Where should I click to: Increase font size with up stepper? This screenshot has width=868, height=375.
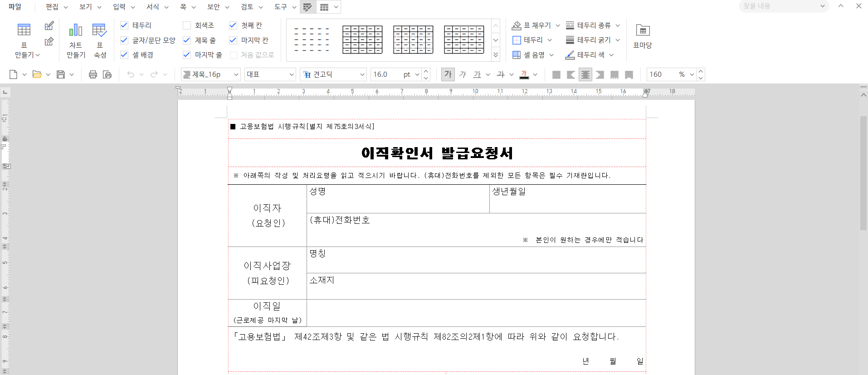tap(426, 71)
